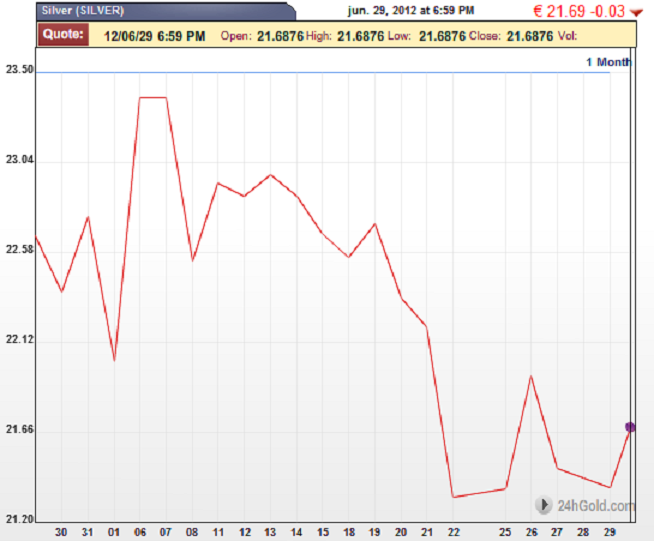Image resolution: width=654 pixels, height=541 pixels.
Task: Click the date jun. 29, 2012 at 6:59 PM
Action: 411,10
